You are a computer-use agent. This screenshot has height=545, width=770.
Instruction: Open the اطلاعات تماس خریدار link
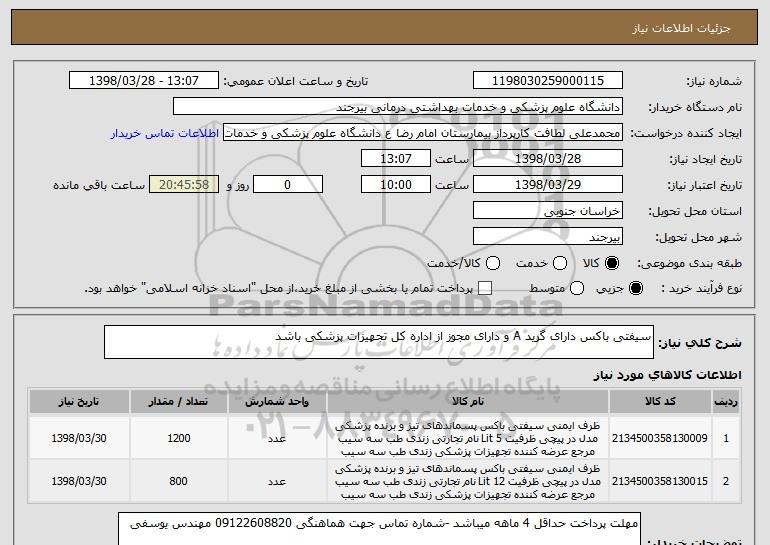(165, 133)
